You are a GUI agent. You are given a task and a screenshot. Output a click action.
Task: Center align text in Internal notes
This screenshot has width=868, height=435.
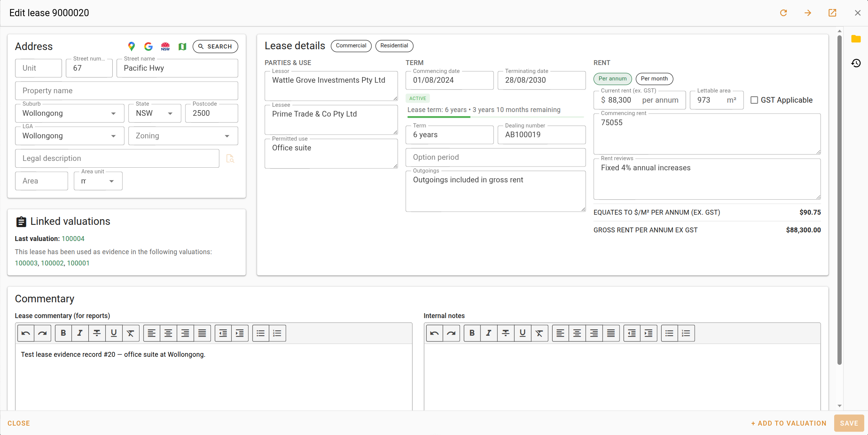point(577,333)
